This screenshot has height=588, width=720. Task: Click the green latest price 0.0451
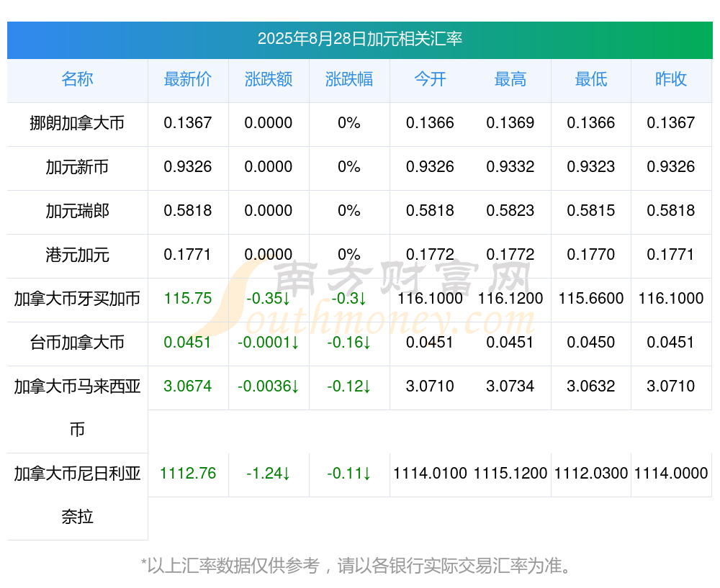click(x=187, y=343)
